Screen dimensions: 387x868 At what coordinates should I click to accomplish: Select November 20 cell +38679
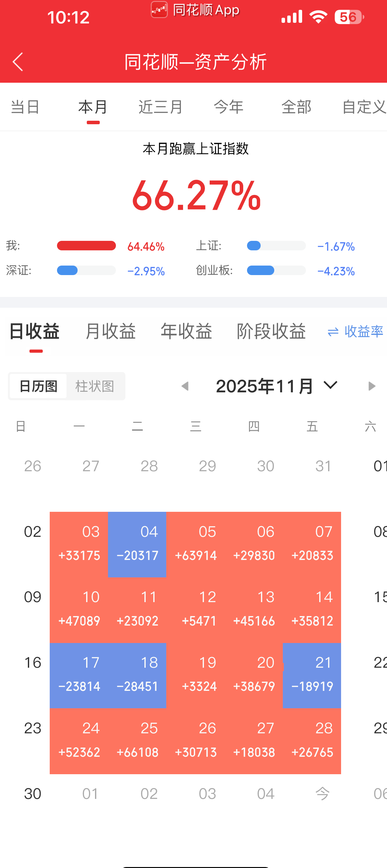click(254, 676)
